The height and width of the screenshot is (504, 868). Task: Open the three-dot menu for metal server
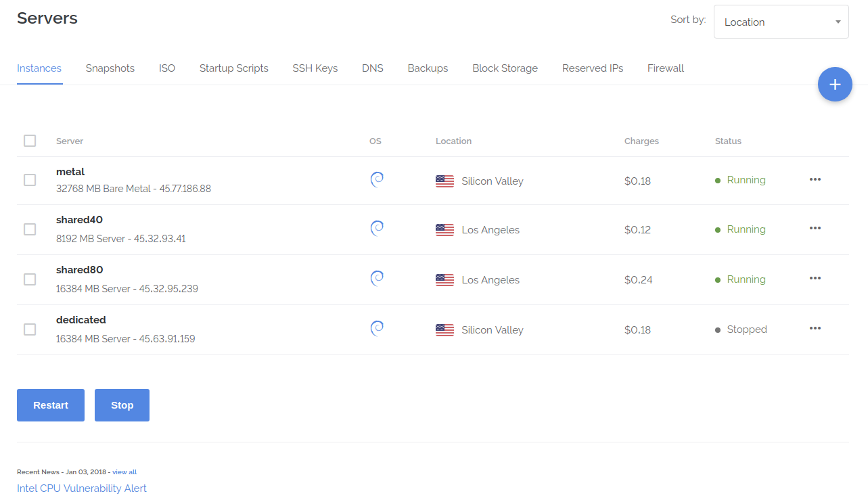click(x=815, y=179)
